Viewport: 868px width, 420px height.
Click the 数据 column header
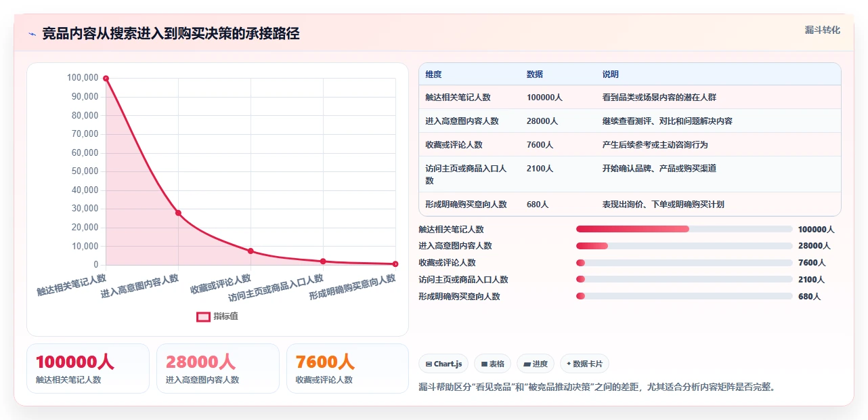tap(534, 75)
